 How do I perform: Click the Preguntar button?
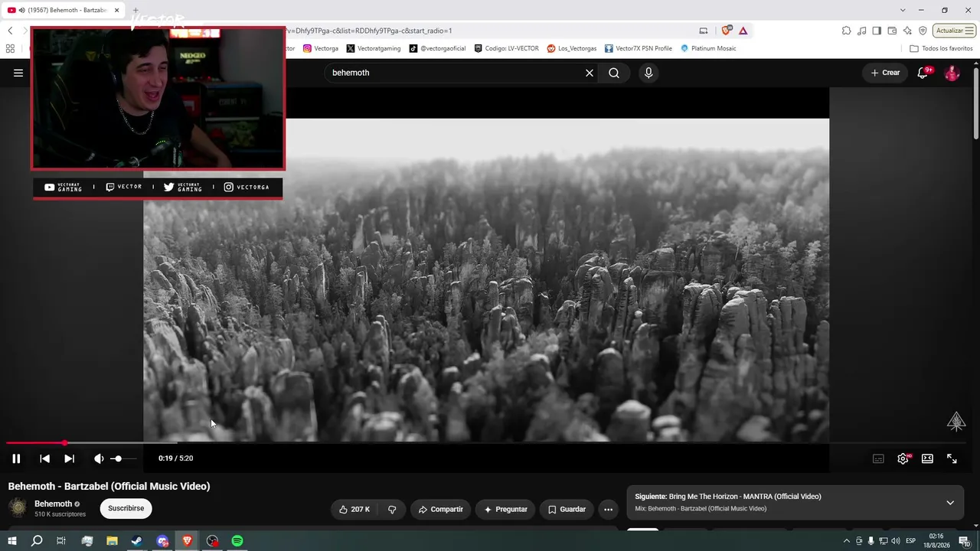505,509
